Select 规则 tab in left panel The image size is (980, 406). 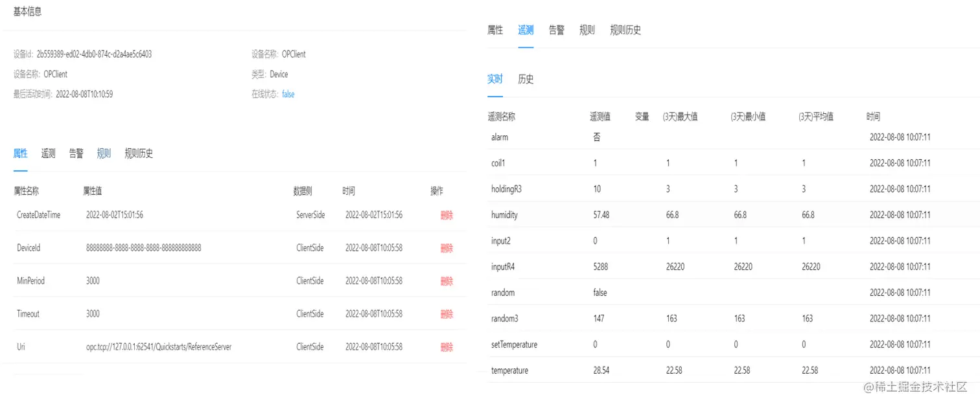click(104, 153)
